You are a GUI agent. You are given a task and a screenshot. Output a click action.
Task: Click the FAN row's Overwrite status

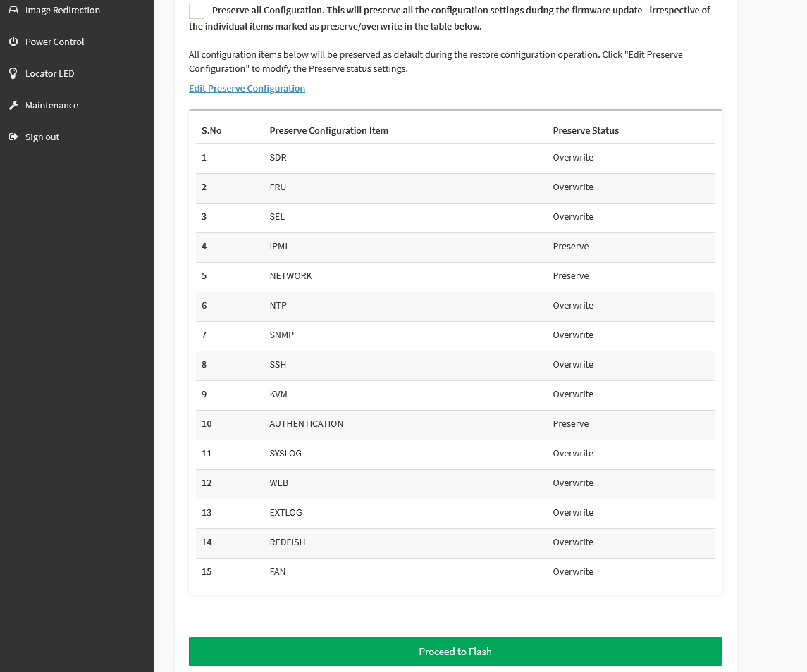(x=572, y=572)
